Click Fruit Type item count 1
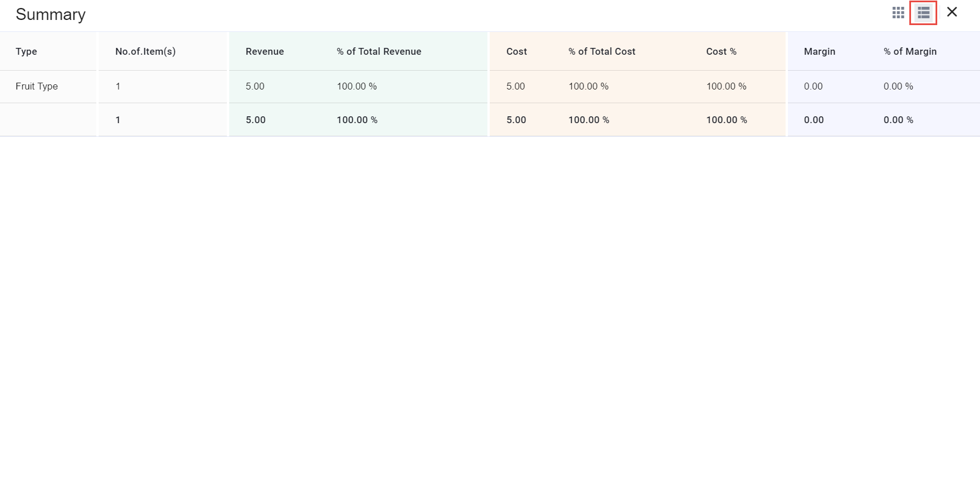Image resolution: width=980 pixels, height=496 pixels. pos(118,86)
